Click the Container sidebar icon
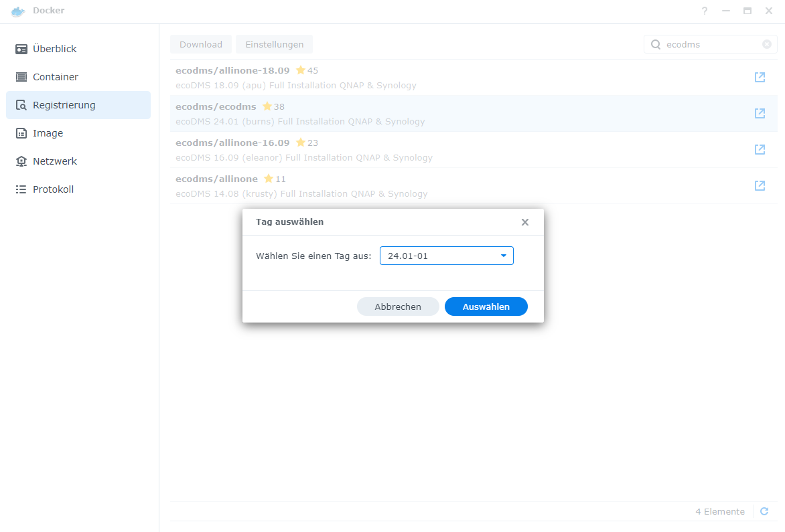The height and width of the screenshot is (532, 785). (x=21, y=77)
